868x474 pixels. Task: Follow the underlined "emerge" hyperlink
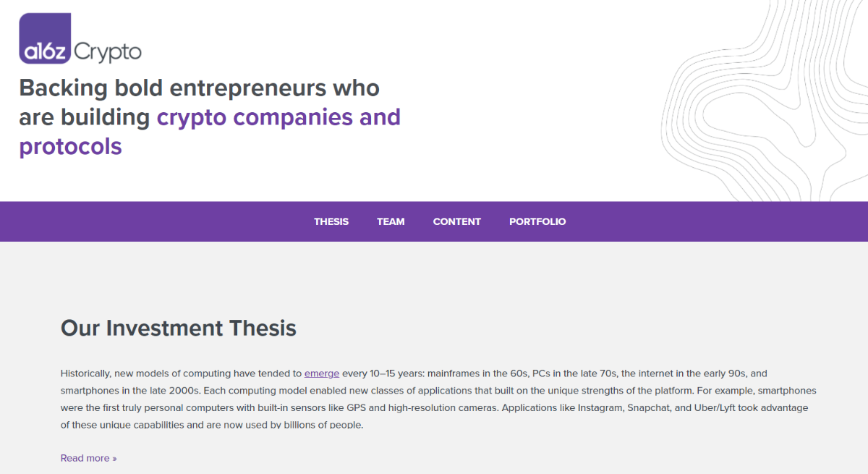pos(322,373)
